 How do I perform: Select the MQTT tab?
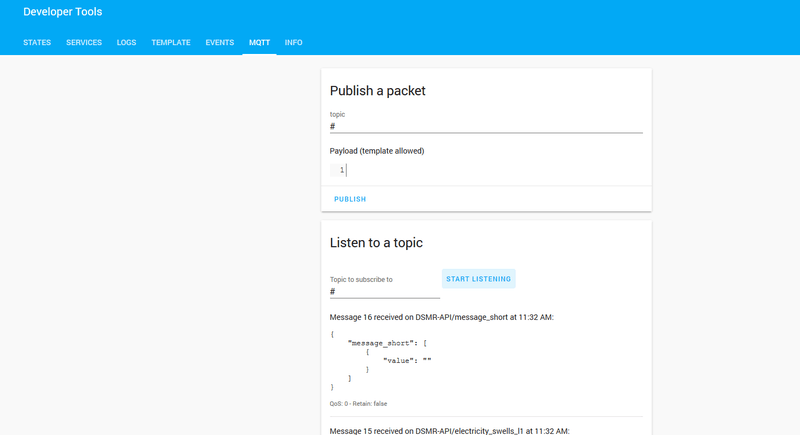pyautogui.click(x=259, y=42)
